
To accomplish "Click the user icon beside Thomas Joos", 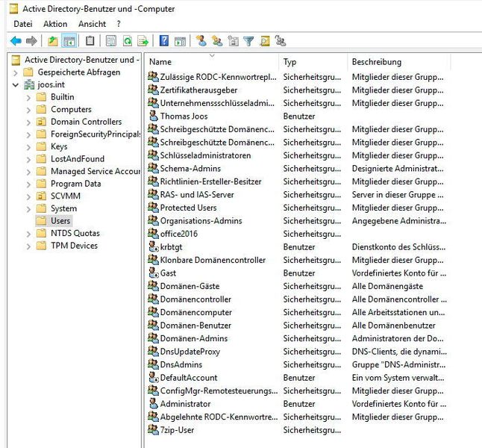I will (x=154, y=116).
